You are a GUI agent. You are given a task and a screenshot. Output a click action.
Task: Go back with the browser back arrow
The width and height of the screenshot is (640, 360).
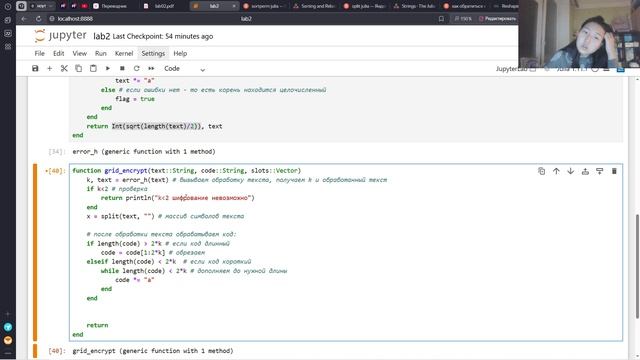[24, 19]
